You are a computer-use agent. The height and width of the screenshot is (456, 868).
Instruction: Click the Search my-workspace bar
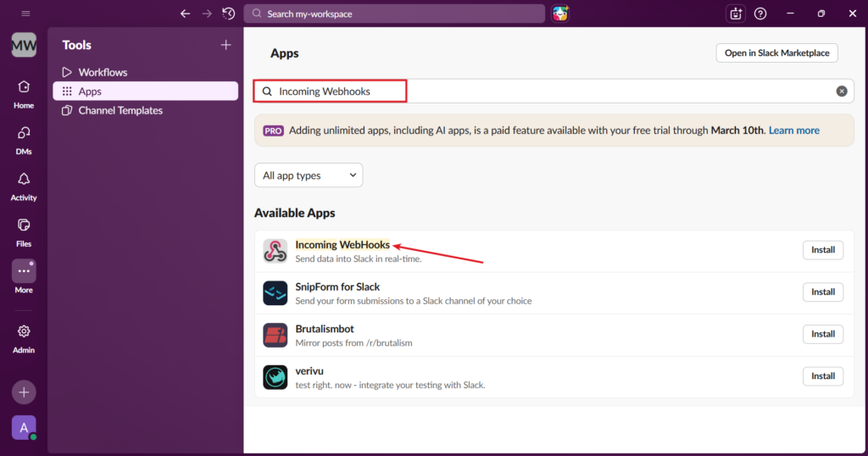click(394, 14)
